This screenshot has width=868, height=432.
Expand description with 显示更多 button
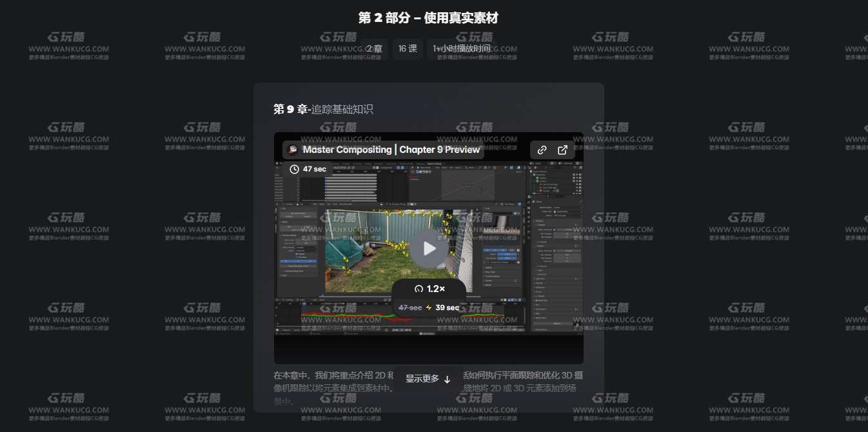tap(428, 379)
